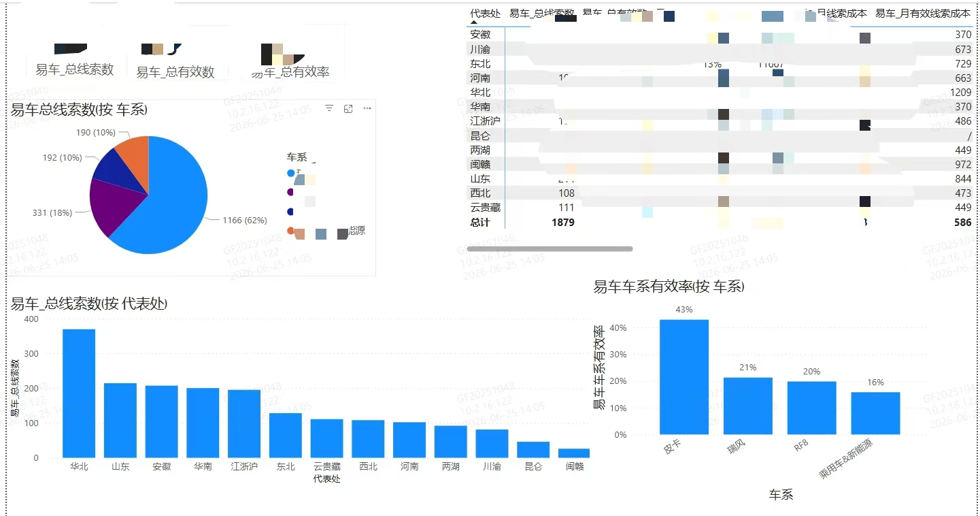
Task: Select the 山东 bar in 代表处 chart
Action: (x=120, y=421)
